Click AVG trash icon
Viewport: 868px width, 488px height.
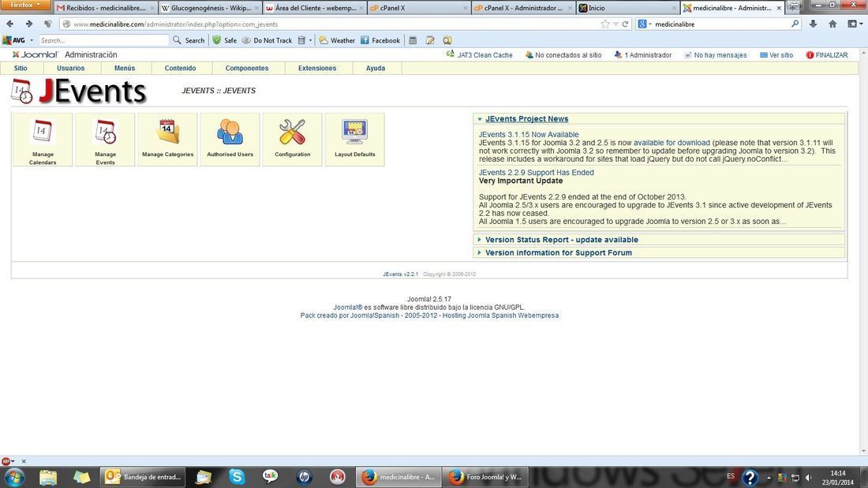[301, 40]
